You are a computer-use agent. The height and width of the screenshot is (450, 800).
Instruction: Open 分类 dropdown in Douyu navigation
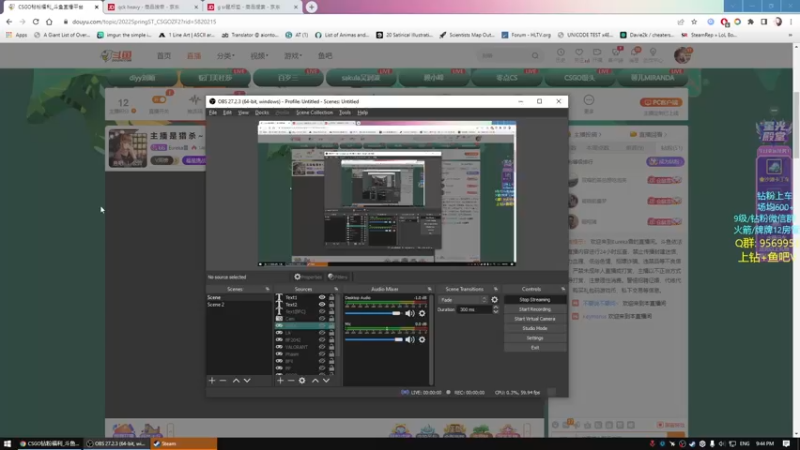coord(226,56)
